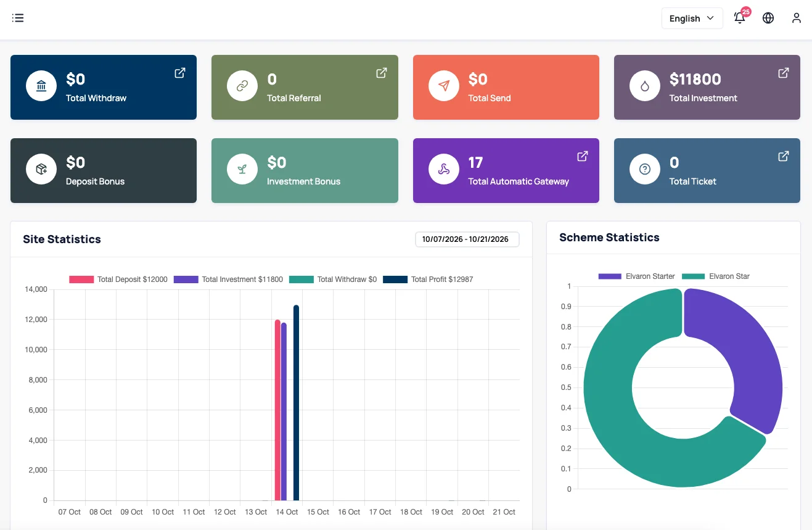Image resolution: width=812 pixels, height=530 pixels.
Task: Open the English language dropdown
Action: tap(692, 19)
